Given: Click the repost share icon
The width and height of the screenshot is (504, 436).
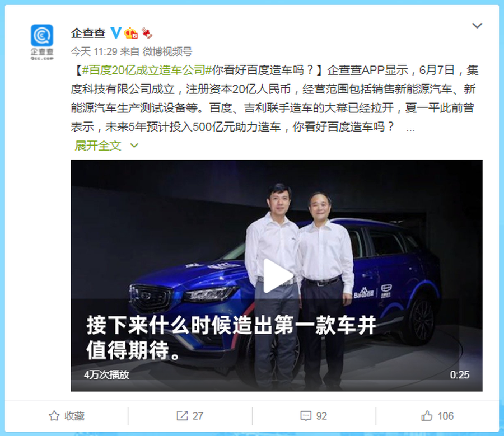Looking at the screenshot, I should [x=182, y=416].
